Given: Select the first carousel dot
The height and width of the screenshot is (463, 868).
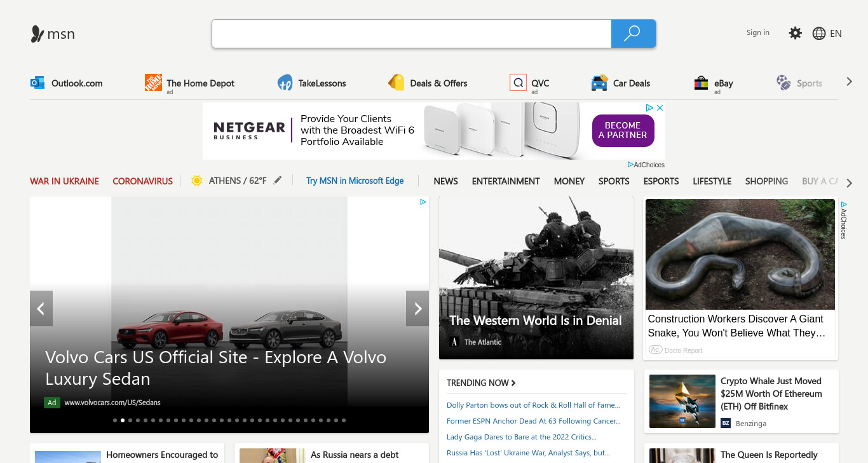Looking at the screenshot, I should 115,420.
